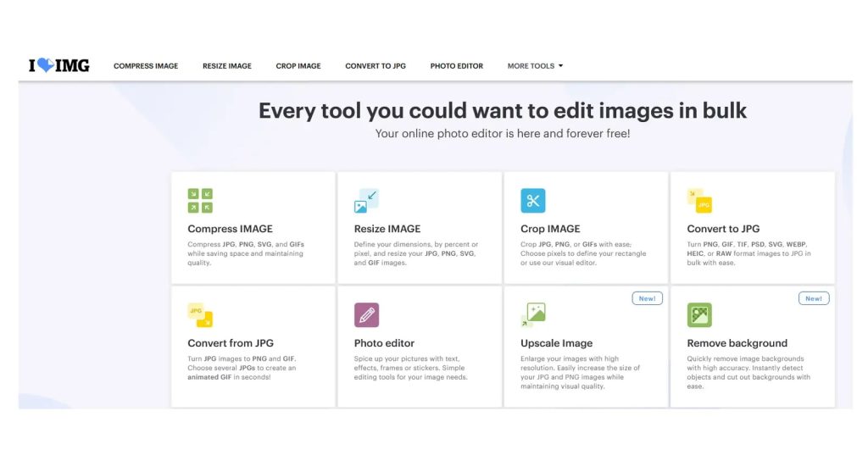Click the 'Your online photo editor' subtitle
Image resolution: width=868 pixels, height=461 pixels.
pyautogui.click(x=502, y=133)
